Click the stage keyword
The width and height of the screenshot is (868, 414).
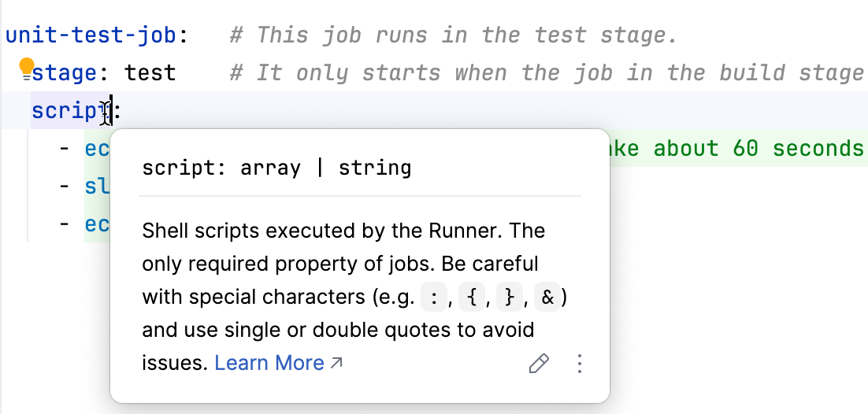(64, 73)
